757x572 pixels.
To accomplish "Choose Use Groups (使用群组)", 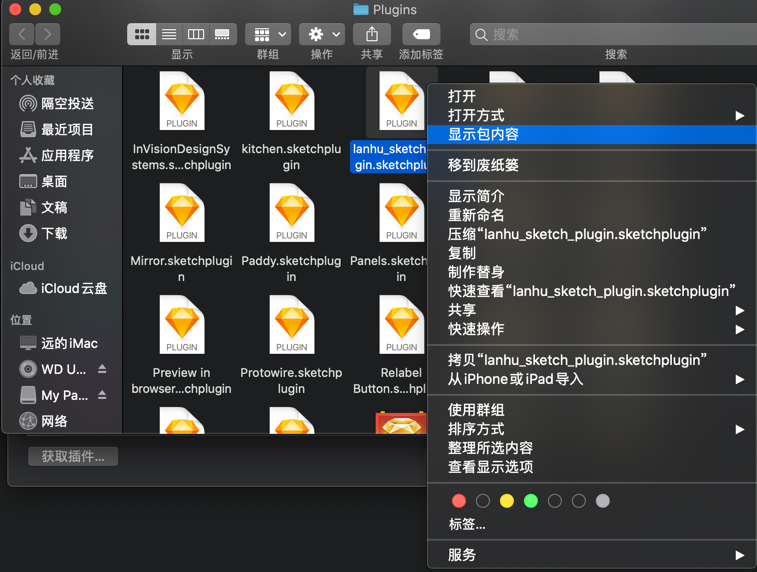I will pos(592,410).
